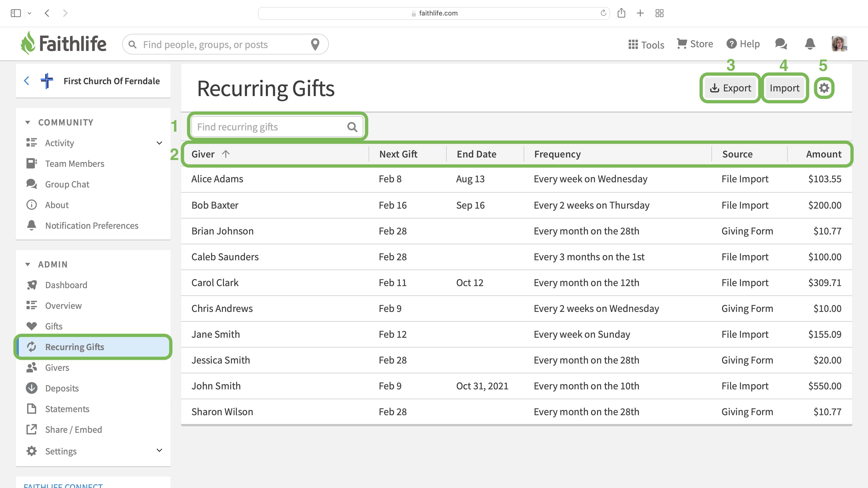Click the Safari back navigation arrow

pyautogui.click(x=47, y=13)
